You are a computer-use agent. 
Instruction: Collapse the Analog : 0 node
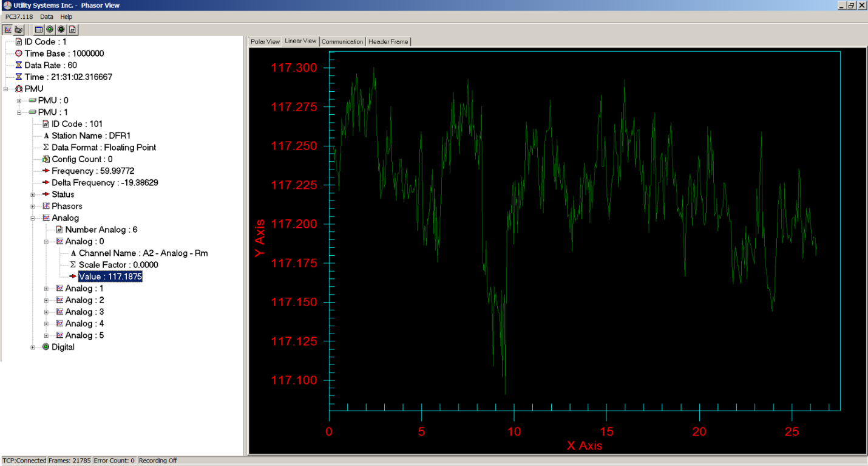47,242
